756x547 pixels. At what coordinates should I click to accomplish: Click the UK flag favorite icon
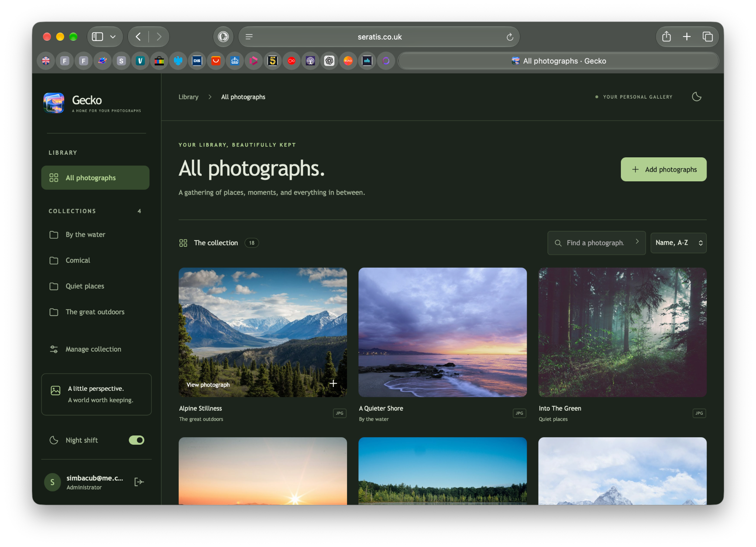[x=46, y=61]
